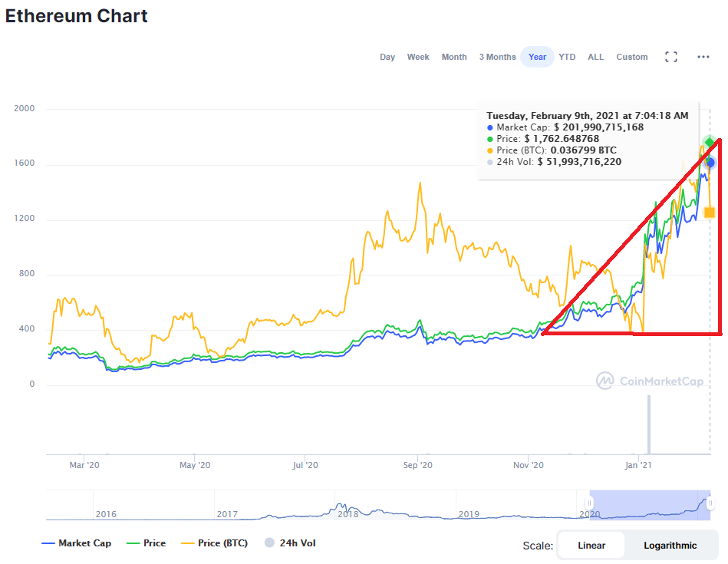This screenshot has width=728, height=564.
Task: Toggle the Price series in legend
Action: click(x=147, y=543)
